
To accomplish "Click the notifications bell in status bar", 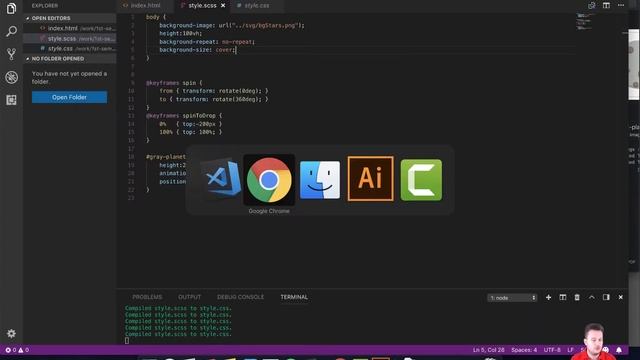I will [x=619, y=350].
